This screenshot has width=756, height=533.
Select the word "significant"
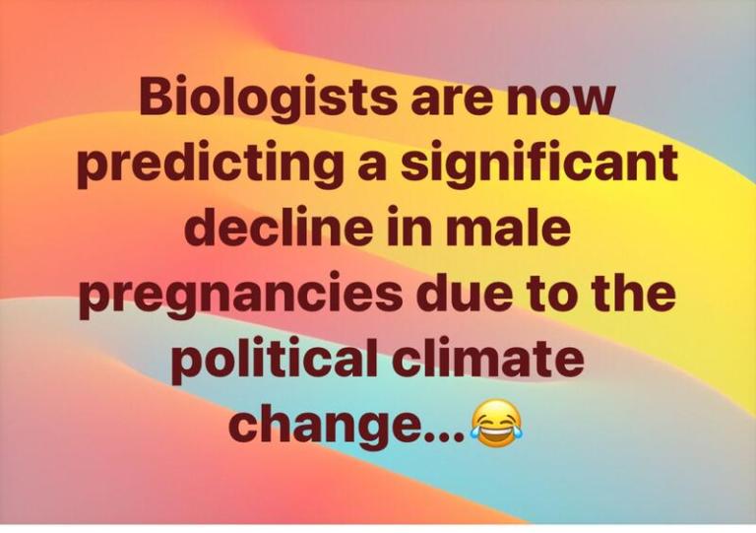pos(535,165)
